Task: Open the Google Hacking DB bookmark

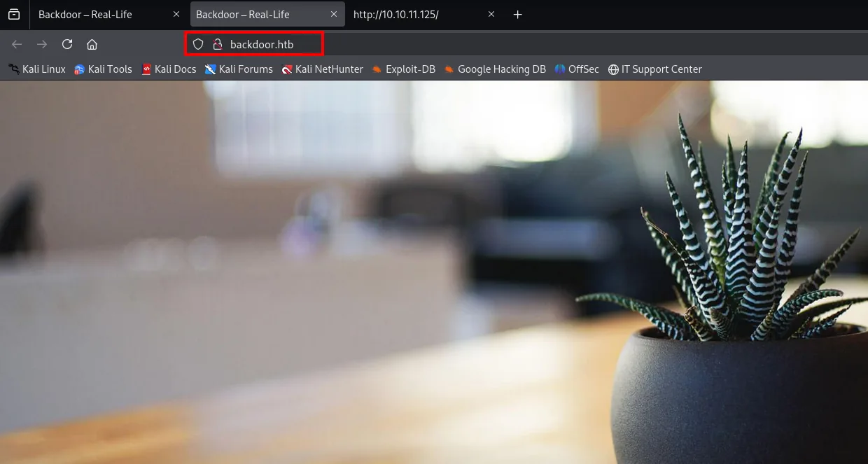Action: point(495,69)
